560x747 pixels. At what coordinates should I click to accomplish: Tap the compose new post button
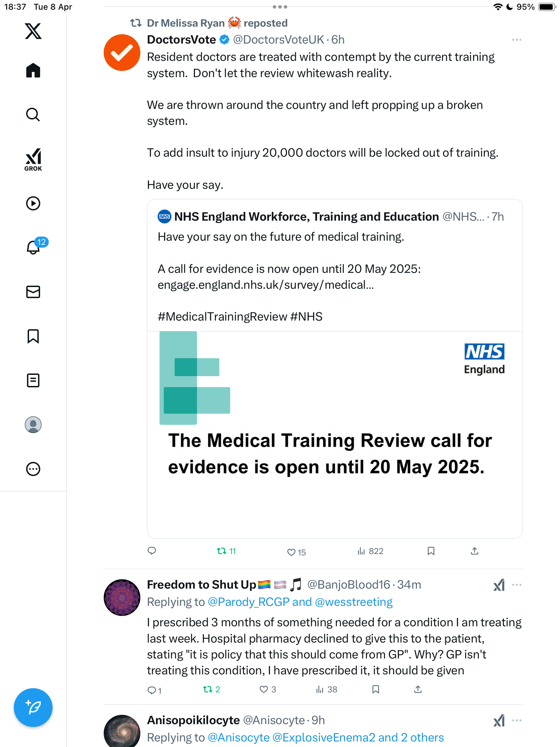33,708
